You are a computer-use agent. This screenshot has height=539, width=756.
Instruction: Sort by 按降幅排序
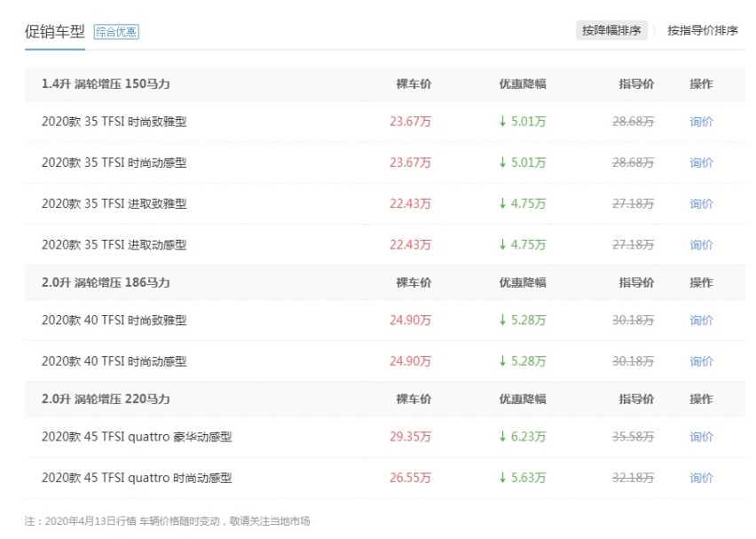point(611,30)
